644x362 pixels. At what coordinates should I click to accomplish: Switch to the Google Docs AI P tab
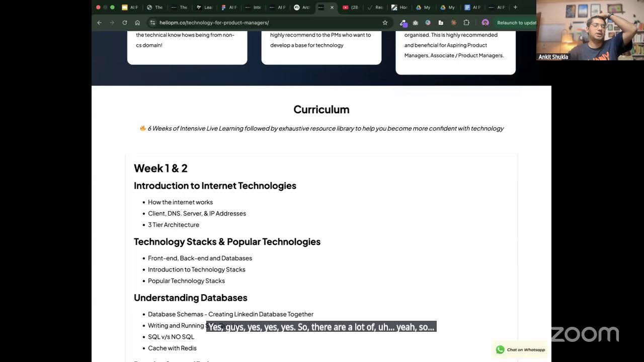coord(472,7)
